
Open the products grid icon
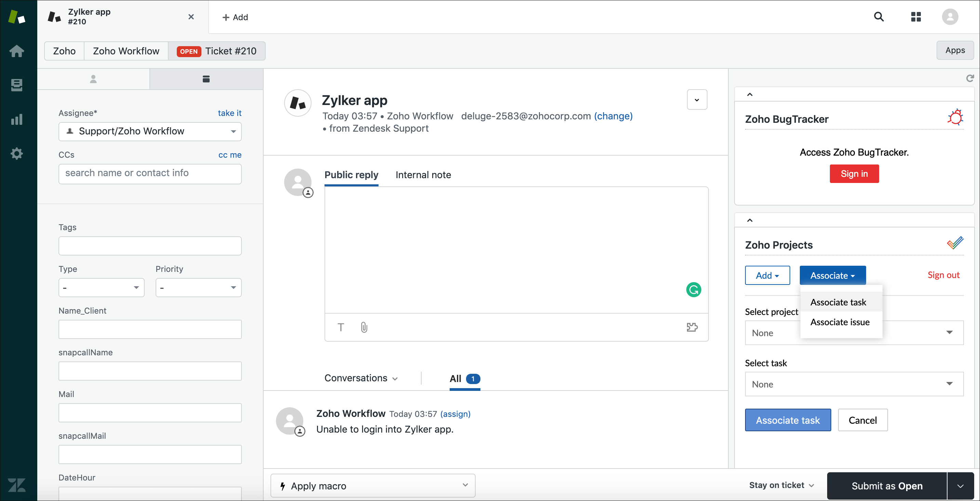916,17
